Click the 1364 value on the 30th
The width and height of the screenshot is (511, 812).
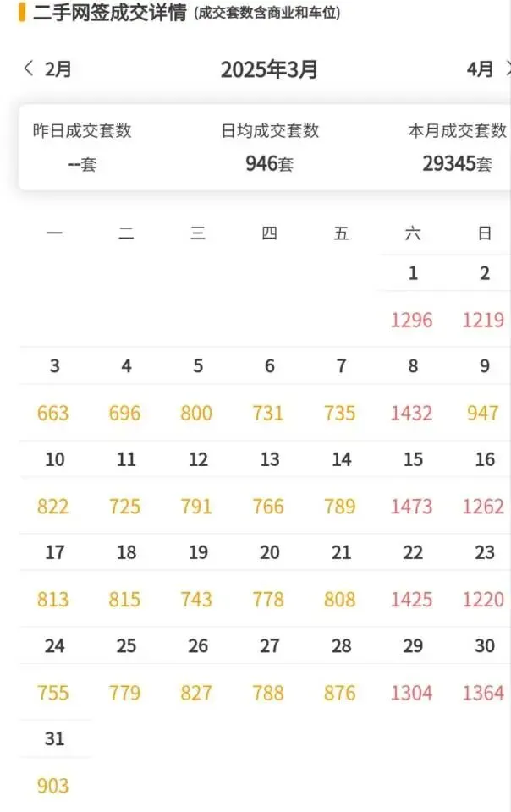[483, 693]
